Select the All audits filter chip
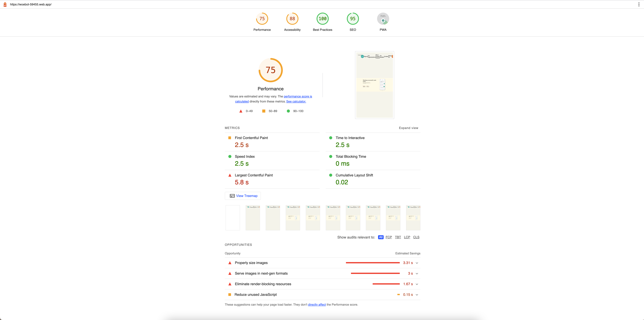Screen dimensions: 644x320 coord(380,237)
